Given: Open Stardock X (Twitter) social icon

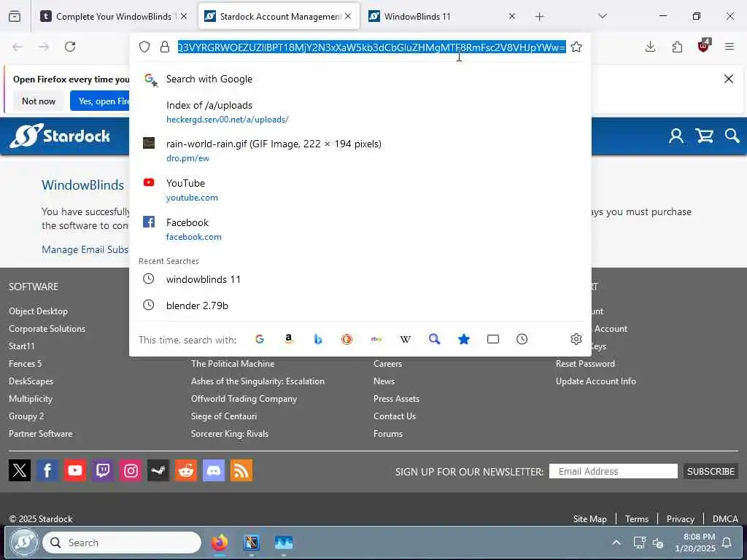Looking at the screenshot, I should (20, 470).
